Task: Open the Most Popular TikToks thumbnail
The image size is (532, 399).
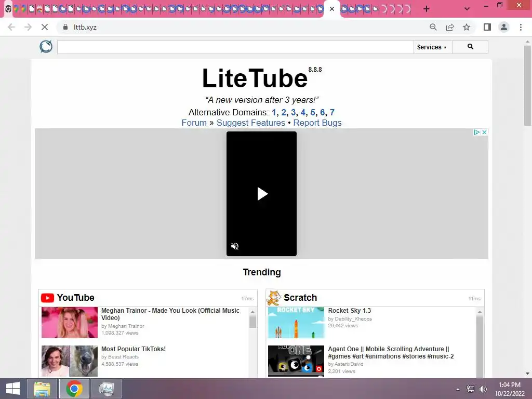Action: [x=70, y=361]
